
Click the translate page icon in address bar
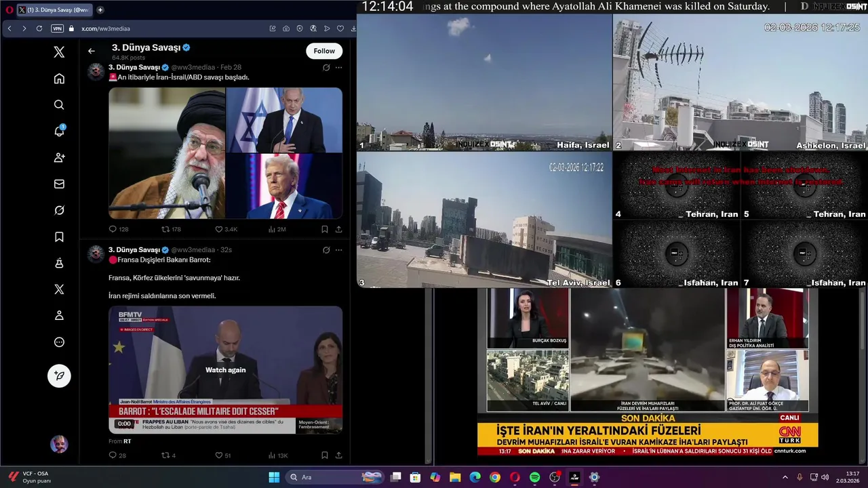313,28
